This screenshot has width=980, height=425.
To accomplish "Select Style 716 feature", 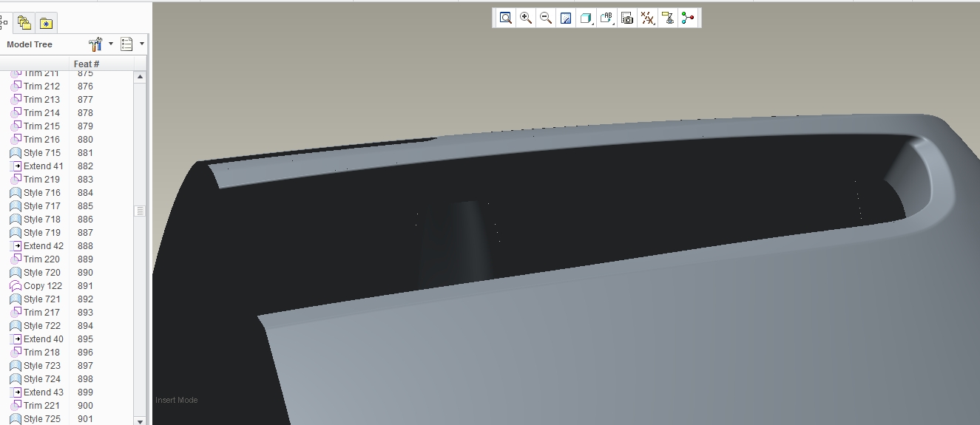I will tap(42, 193).
